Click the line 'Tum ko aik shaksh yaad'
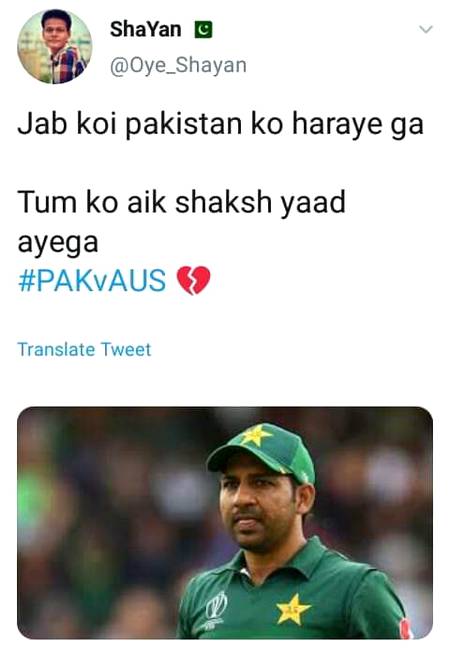The image size is (450, 648). point(181,202)
